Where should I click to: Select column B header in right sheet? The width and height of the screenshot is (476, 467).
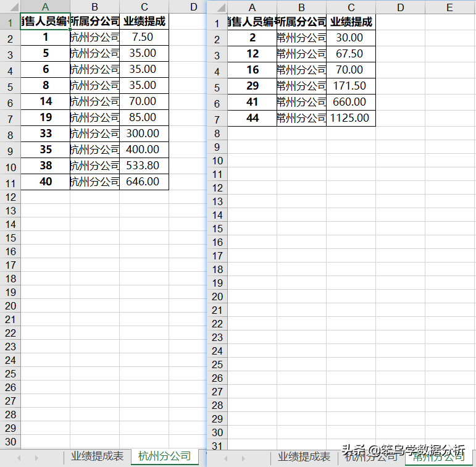(301, 7)
